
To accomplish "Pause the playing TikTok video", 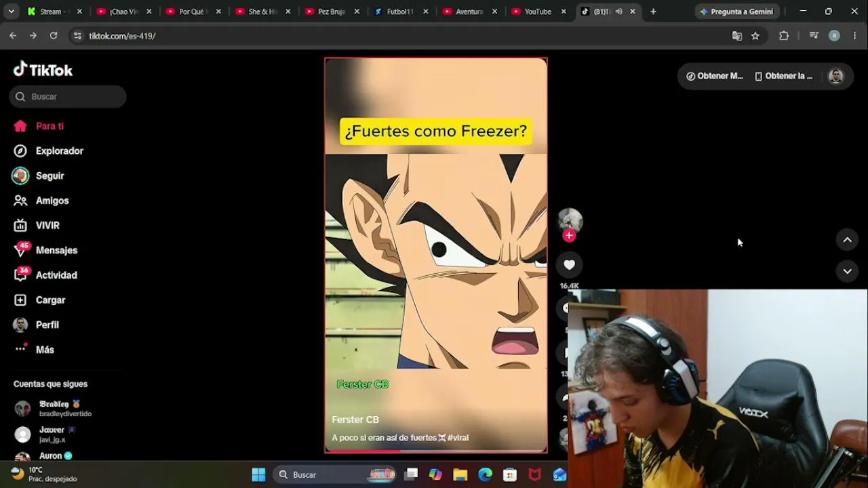I will click(436, 255).
